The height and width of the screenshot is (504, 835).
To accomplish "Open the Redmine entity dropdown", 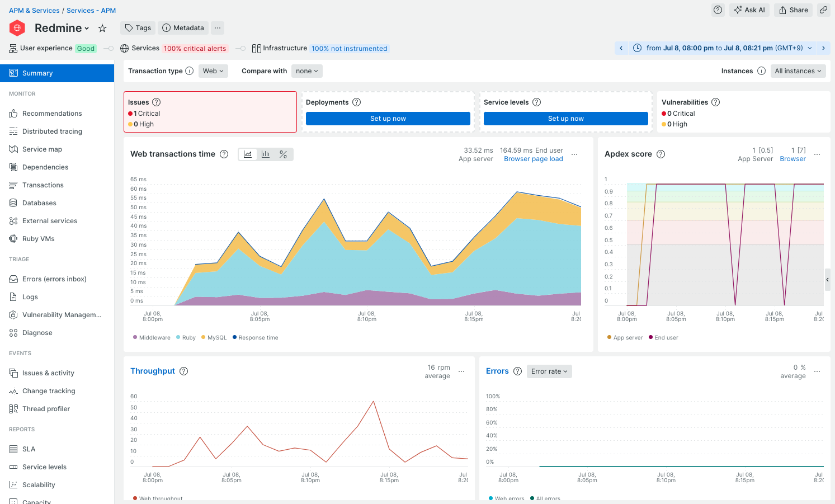I will pyautogui.click(x=62, y=28).
